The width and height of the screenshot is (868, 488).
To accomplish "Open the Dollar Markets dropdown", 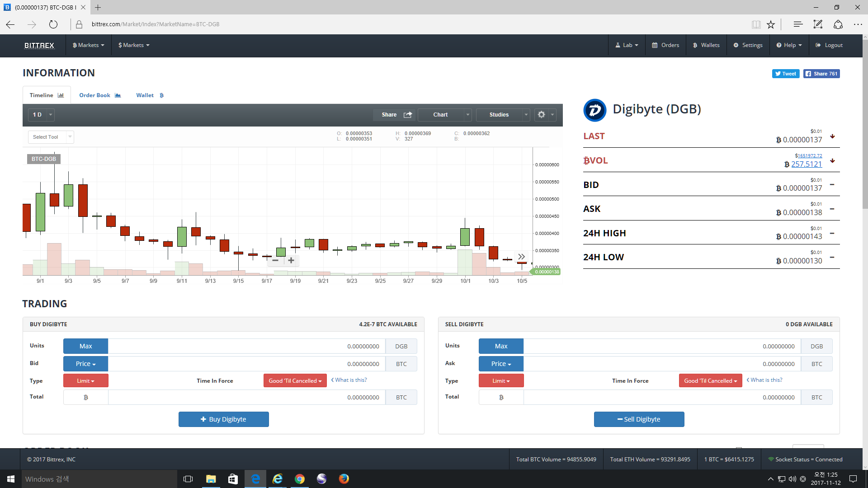I will coord(134,45).
